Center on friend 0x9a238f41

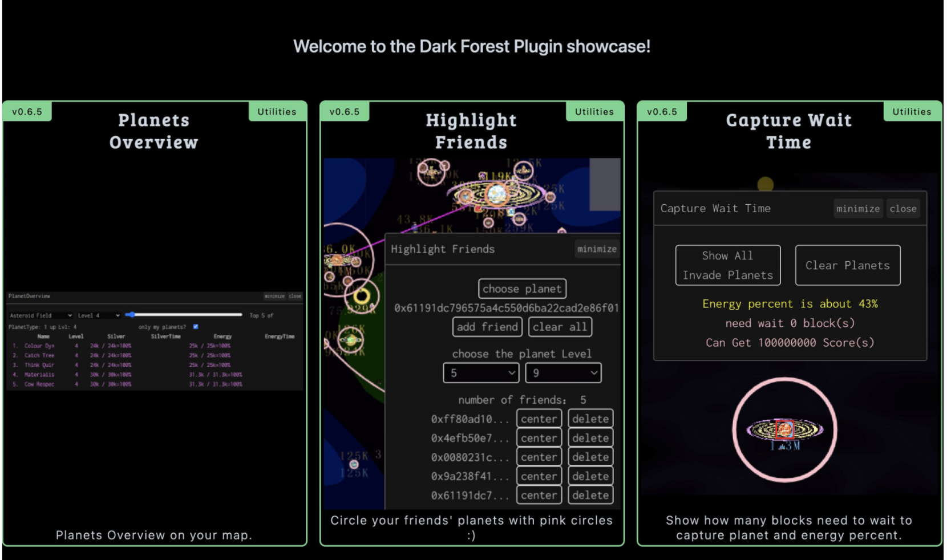coord(539,476)
